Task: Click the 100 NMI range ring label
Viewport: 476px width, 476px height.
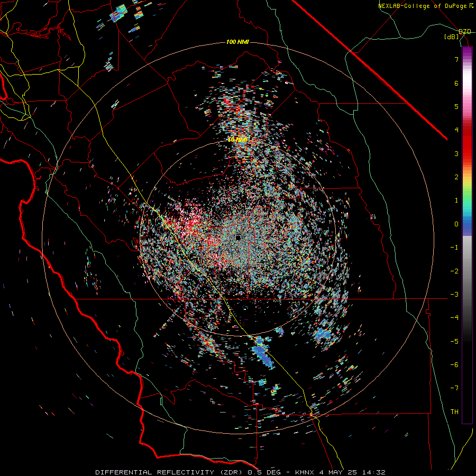Action: tap(237, 42)
